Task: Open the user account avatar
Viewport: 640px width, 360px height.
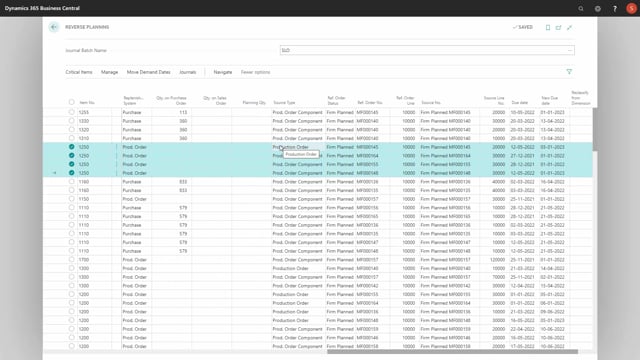Action: (x=631, y=8)
